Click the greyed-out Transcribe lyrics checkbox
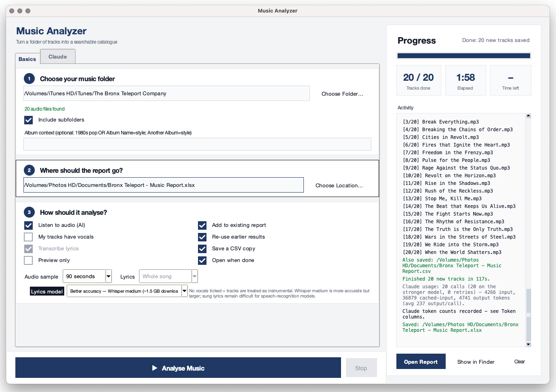 28,249
